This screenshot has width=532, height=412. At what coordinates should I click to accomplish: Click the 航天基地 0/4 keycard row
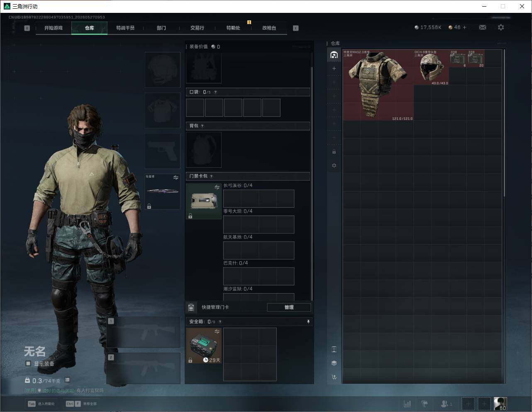[x=259, y=250]
